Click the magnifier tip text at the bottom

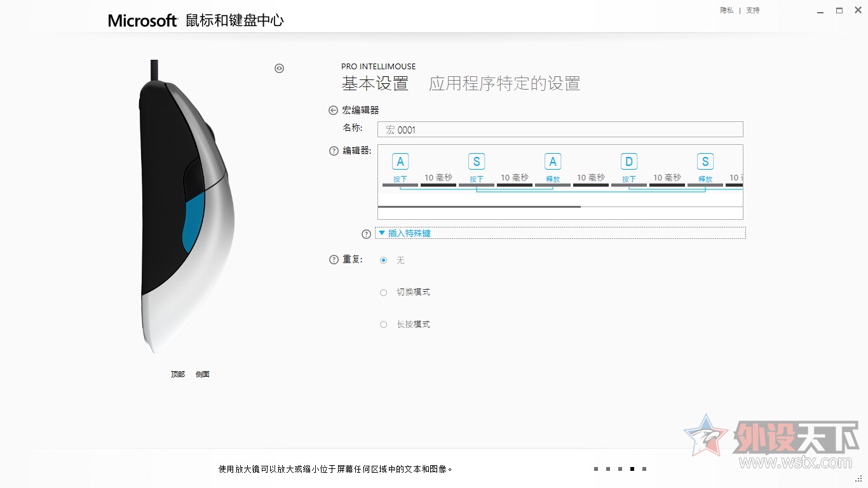(336, 469)
